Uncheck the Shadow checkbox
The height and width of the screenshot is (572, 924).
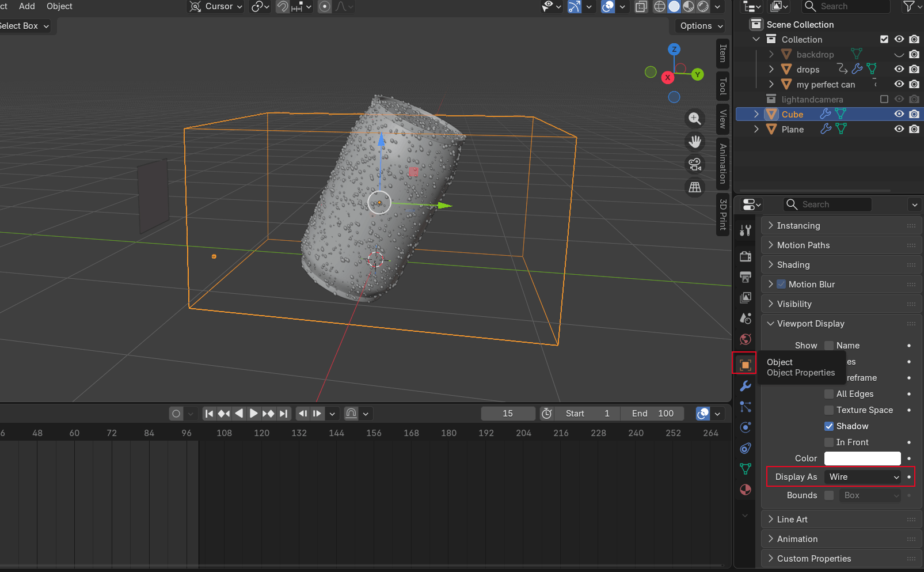pyautogui.click(x=829, y=426)
